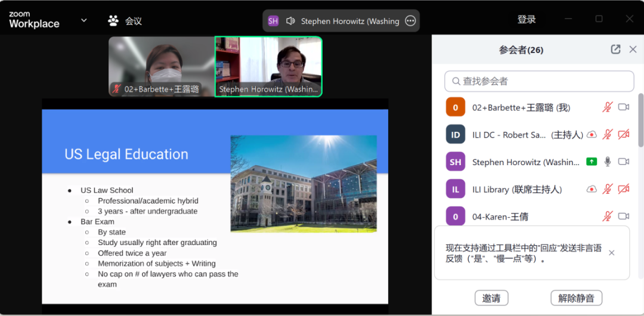Image resolution: width=644 pixels, height=316 pixels.
Task: Click 'Offered twice a year' slide text
Action: tap(132, 253)
